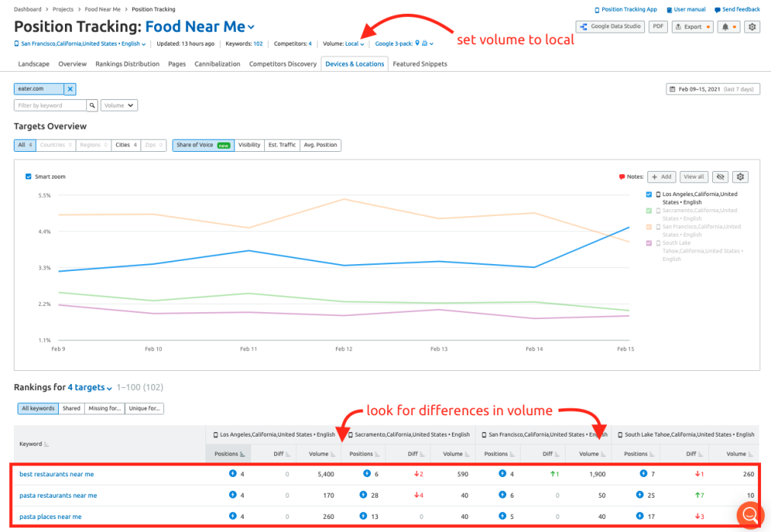Open the Cannibalization tab
This screenshot has width=771, height=532.
point(218,64)
